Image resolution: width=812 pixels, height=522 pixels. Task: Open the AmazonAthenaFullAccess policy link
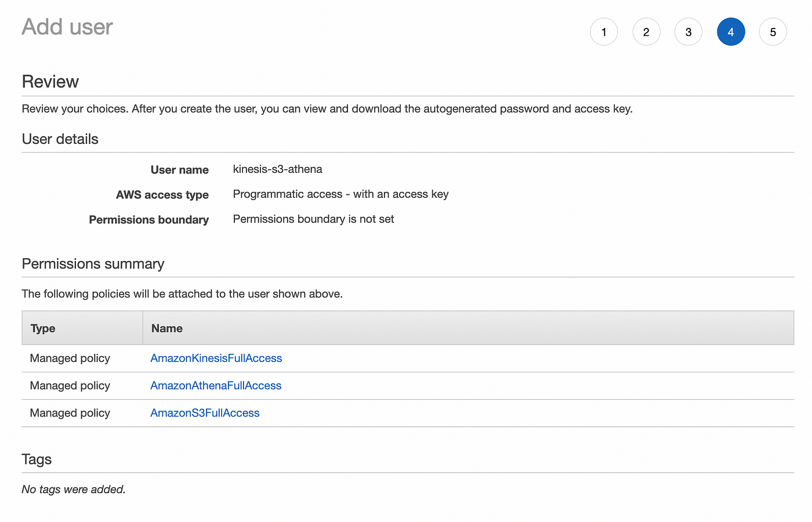pos(216,386)
